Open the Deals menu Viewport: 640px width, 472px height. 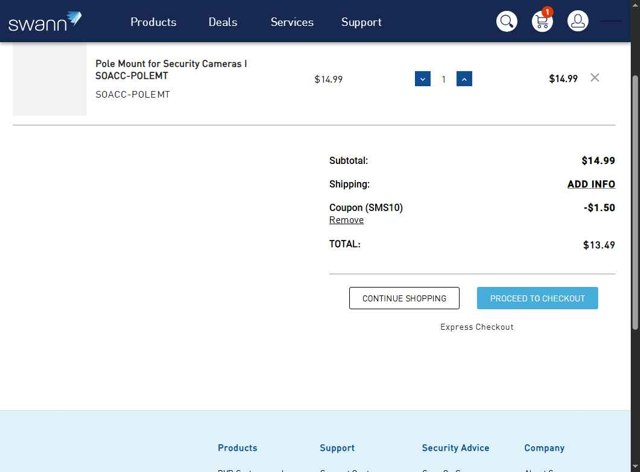(222, 22)
